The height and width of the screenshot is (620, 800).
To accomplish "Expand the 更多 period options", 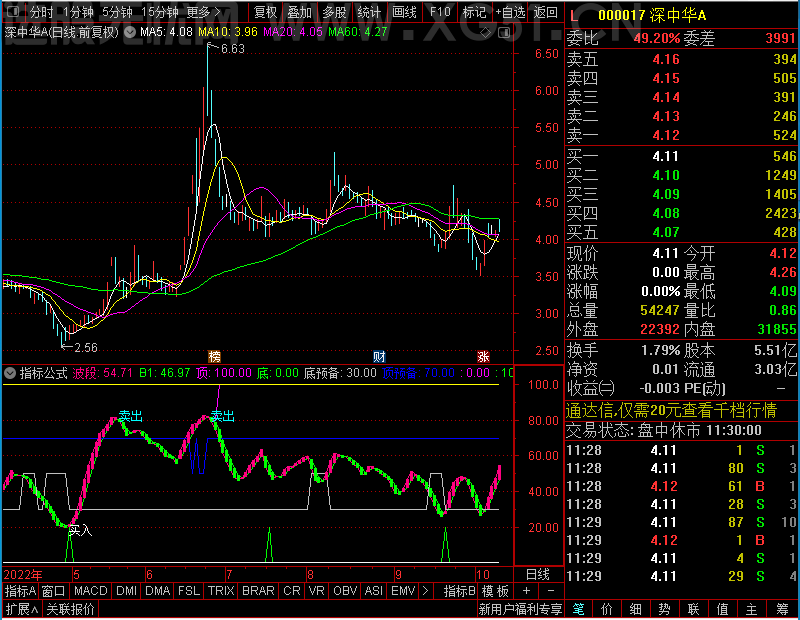I will pos(203,12).
